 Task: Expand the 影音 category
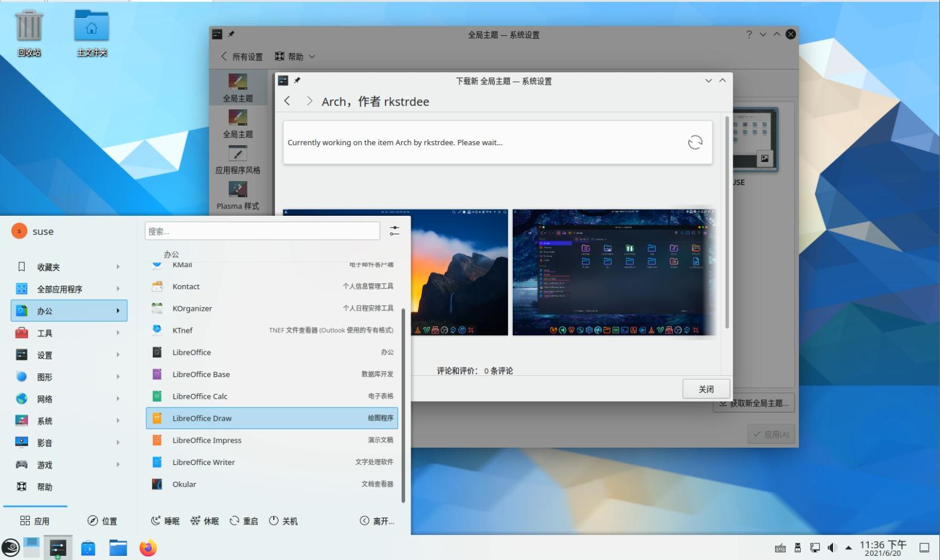pos(69,443)
